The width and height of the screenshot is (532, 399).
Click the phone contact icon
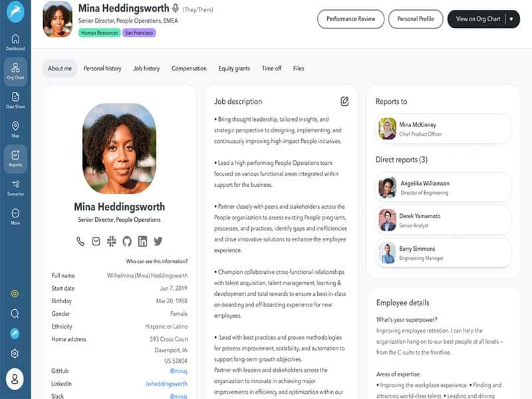pos(80,241)
